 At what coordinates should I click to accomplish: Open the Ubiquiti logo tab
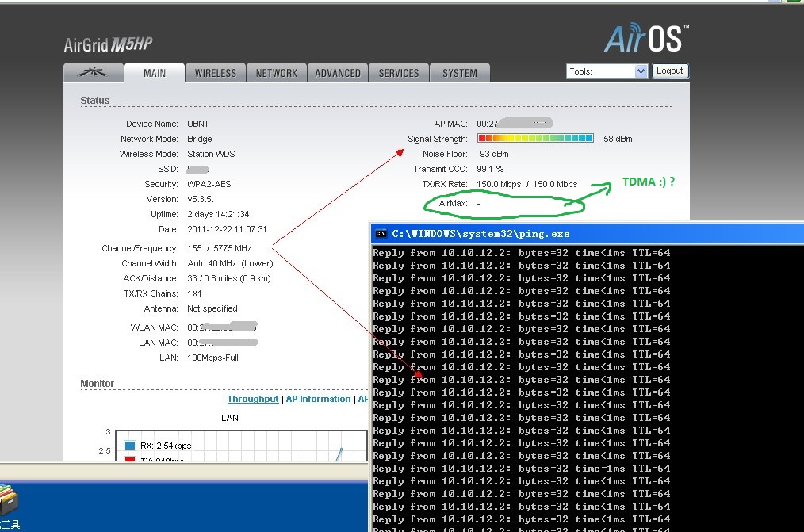click(94, 73)
